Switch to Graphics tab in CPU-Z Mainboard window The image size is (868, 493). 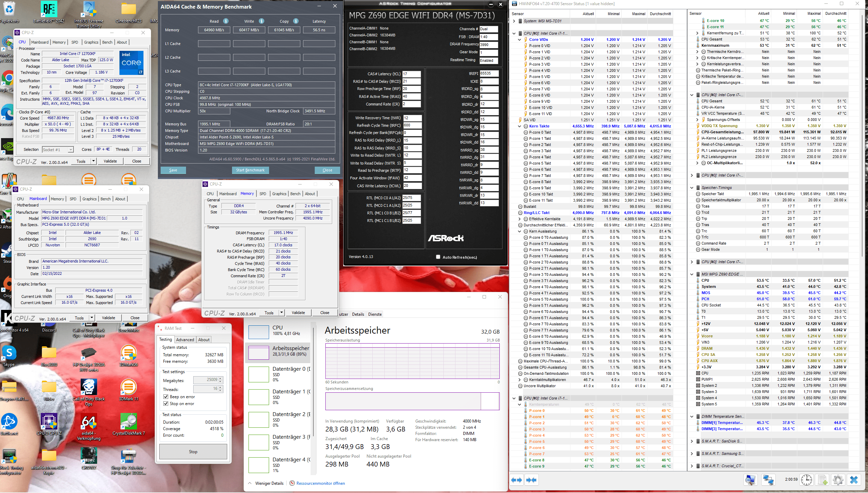click(x=89, y=199)
